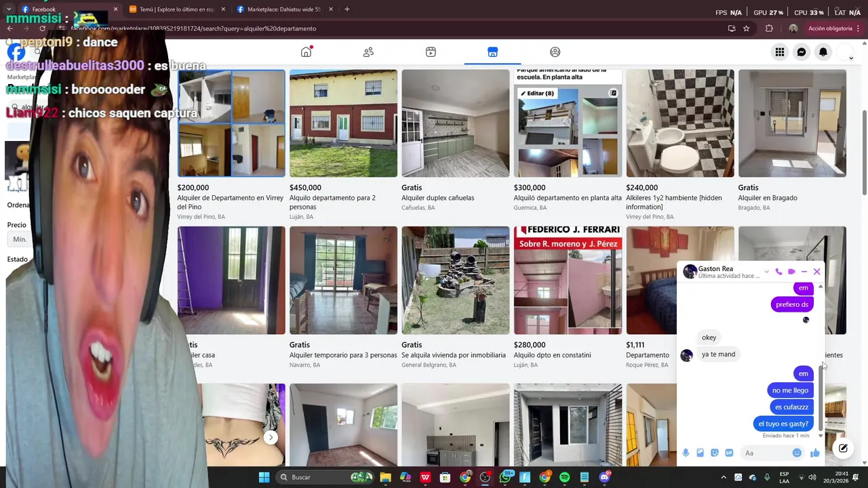Switch to the Marketplace: Dahiatsu wide tab

point(284,9)
